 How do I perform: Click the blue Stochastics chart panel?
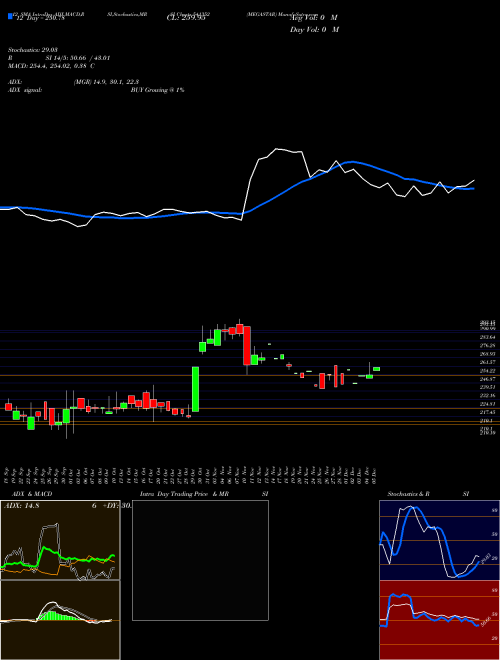click(x=439, y=540)
